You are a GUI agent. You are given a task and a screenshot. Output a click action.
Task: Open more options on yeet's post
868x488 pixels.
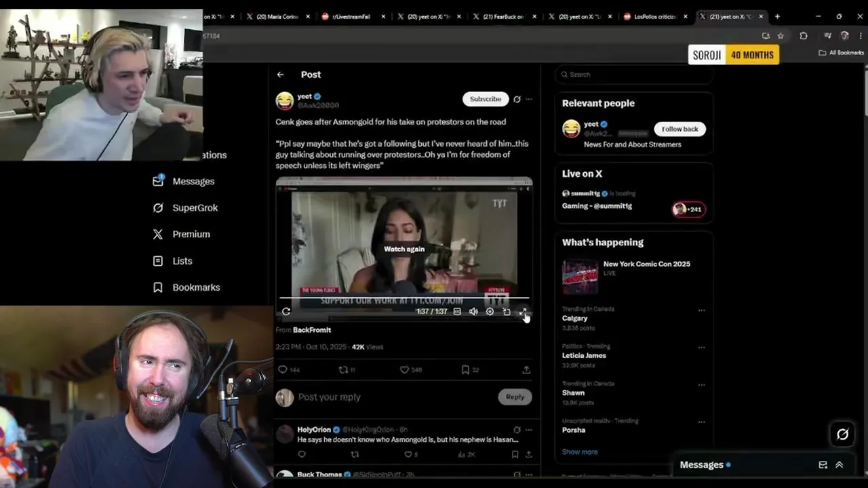coord(529,99)
